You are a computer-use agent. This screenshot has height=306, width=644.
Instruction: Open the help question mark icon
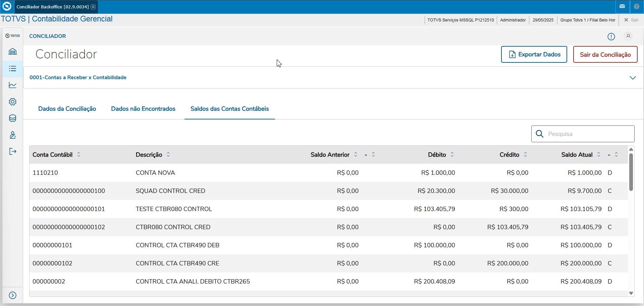pos(637,6)
